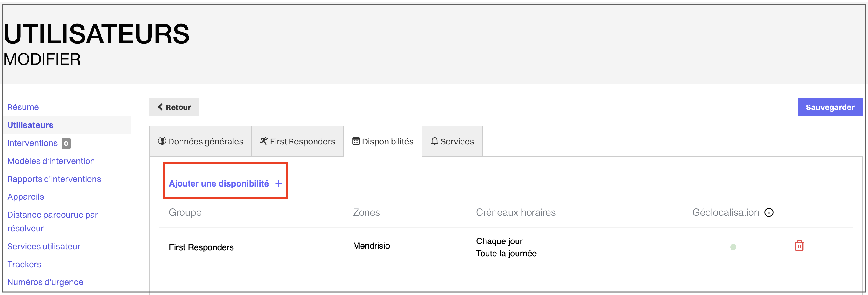This screenshot has width=868, height=295.
Task: Navigate to Trackers
Action: 24,264
